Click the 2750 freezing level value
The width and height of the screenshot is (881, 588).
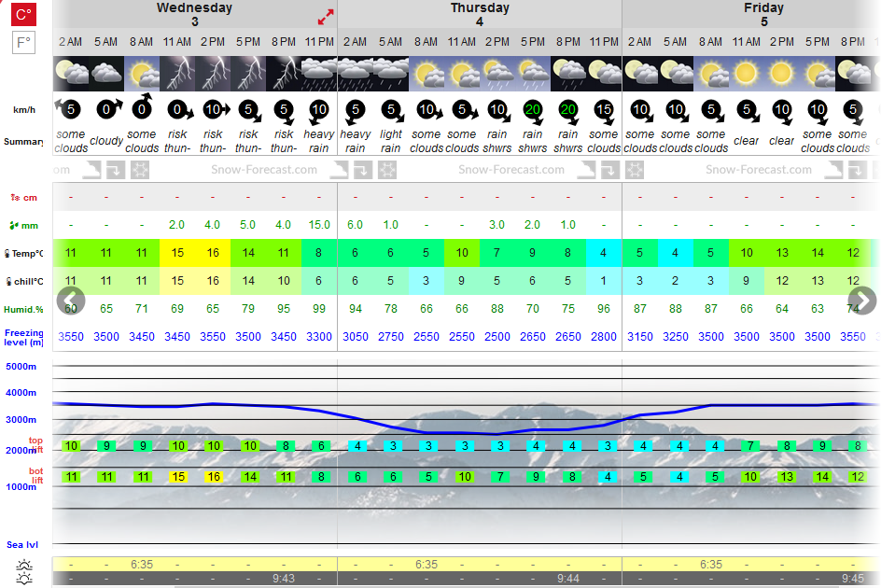(x=391, y=337)
